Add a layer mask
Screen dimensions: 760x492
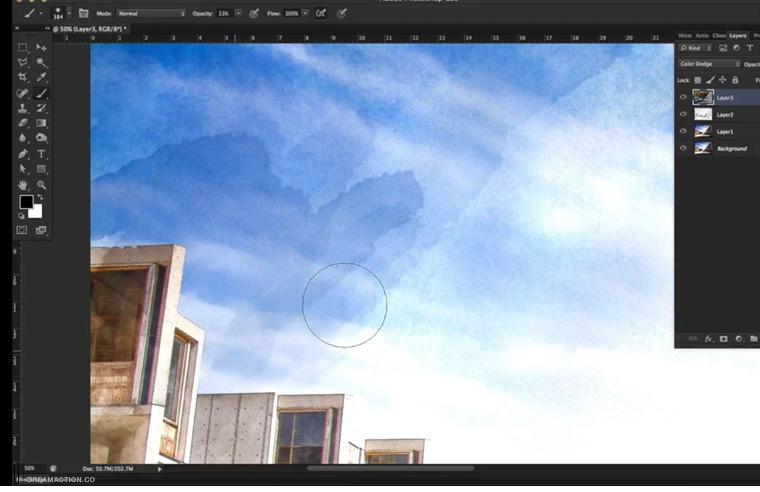click(x=724, y=339)
